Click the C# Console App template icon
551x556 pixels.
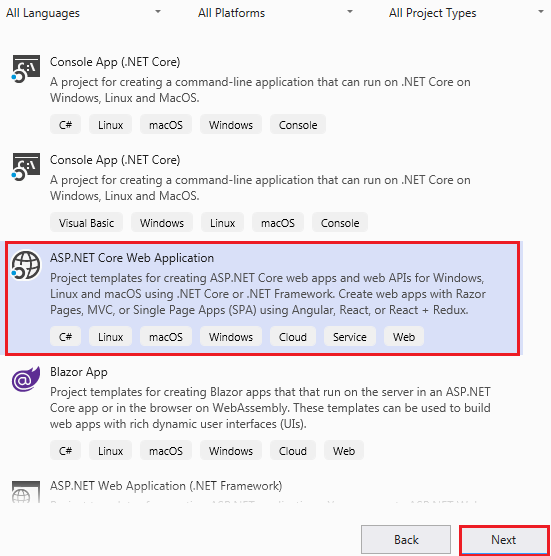tap(26, 69)
